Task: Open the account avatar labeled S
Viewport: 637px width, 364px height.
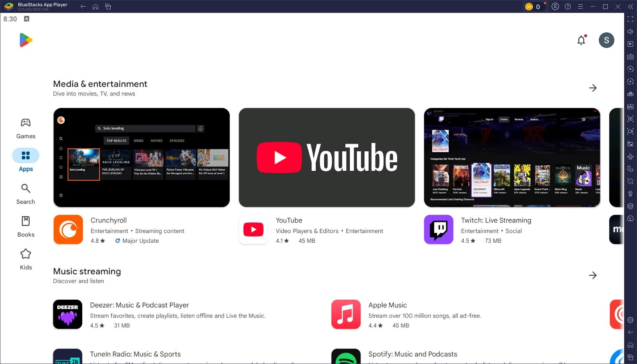Action: 606,40
